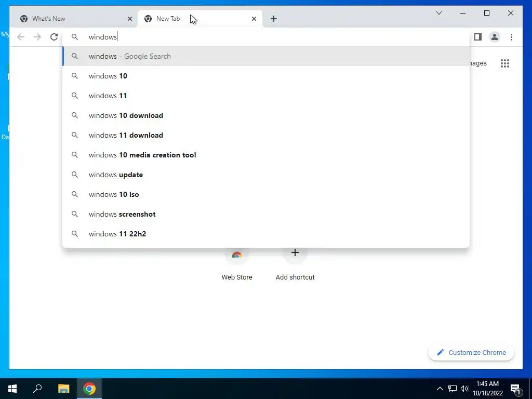This screenshot has height=399, width=532.
Task: Select 'windows 10 download' suggestion
Action: point(266,115)
